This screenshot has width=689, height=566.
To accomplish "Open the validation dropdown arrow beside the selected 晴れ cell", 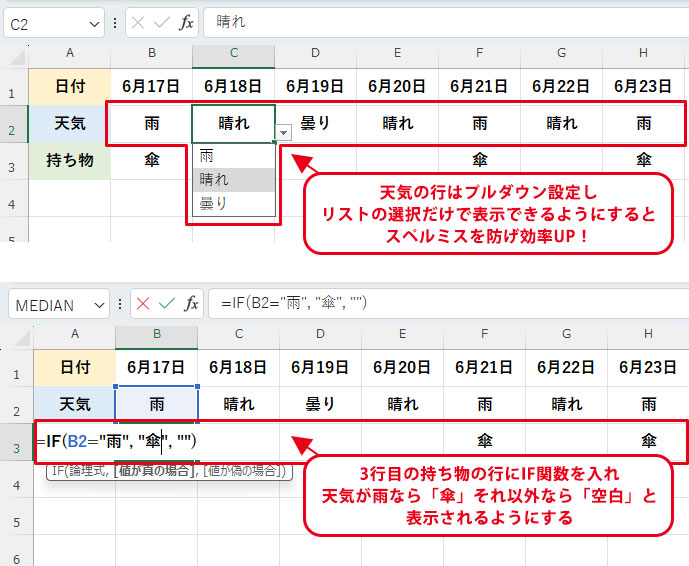I will point(284,132).
